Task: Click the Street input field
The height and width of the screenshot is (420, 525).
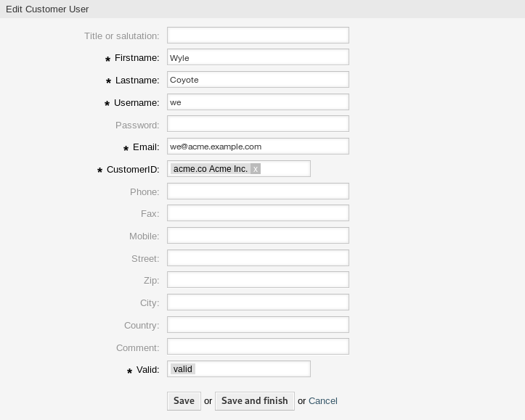Action: (x=259, y=258)
